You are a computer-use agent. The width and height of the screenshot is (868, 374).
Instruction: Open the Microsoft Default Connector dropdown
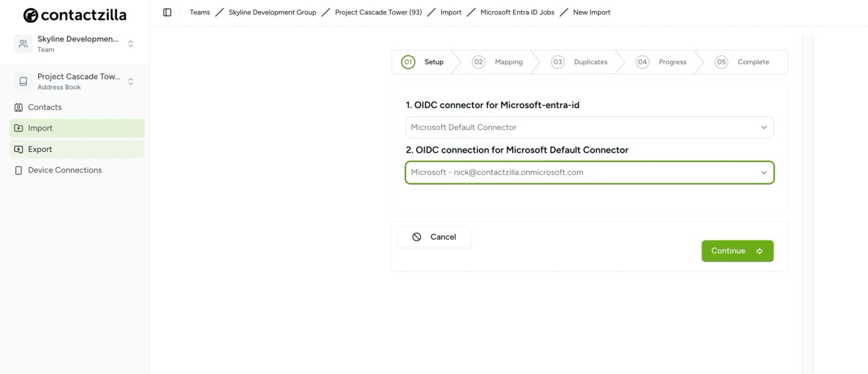pyautogui.click(x=589, y=128)
